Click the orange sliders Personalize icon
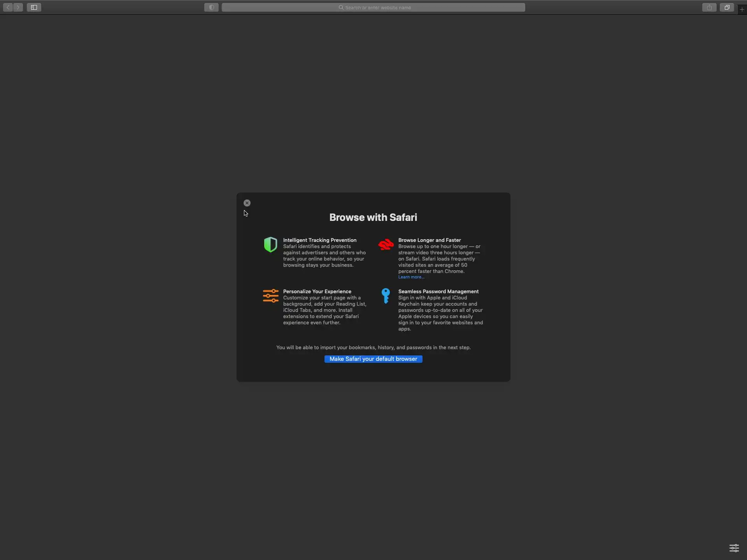 (270, 296)
